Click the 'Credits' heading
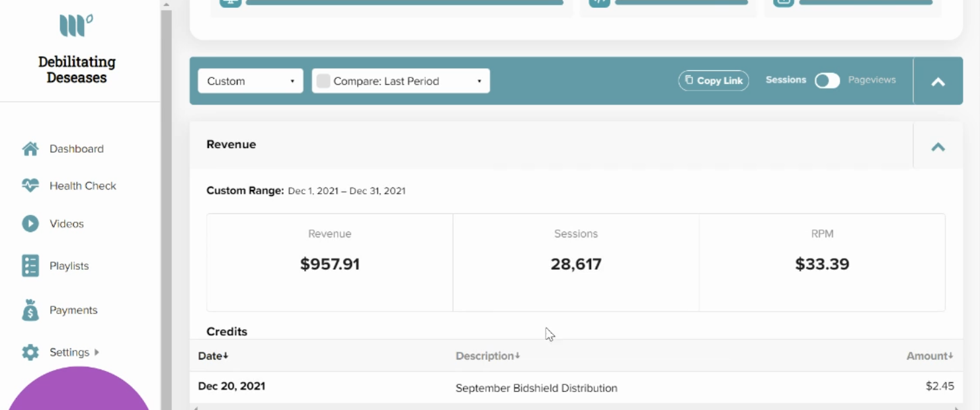This screenshot has width=980, height=410. click(227, 331)
